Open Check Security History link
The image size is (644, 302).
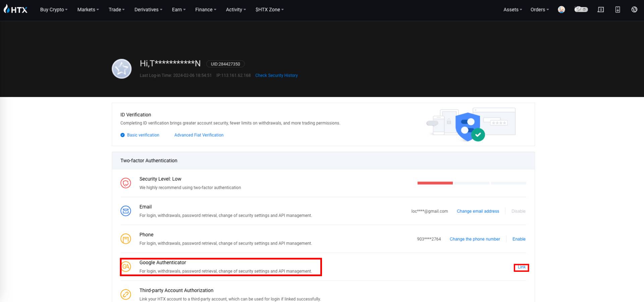coord(276,75)
